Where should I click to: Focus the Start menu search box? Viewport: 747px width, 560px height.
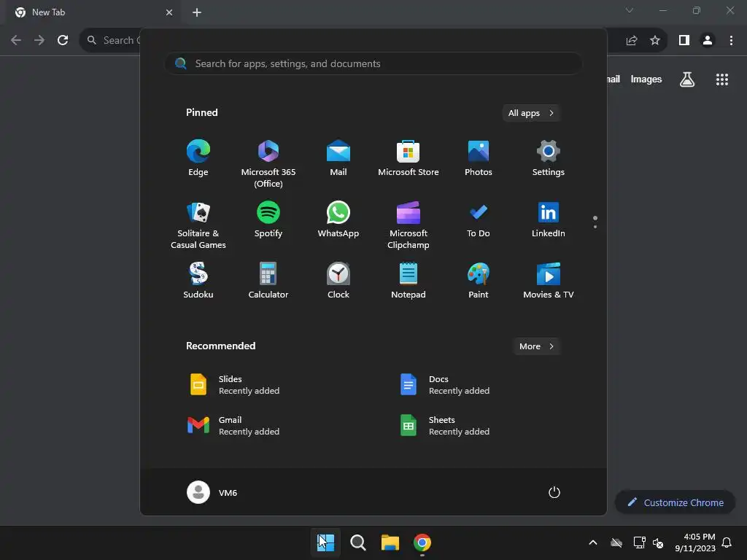pyautogui.click(x=373, y=63)
